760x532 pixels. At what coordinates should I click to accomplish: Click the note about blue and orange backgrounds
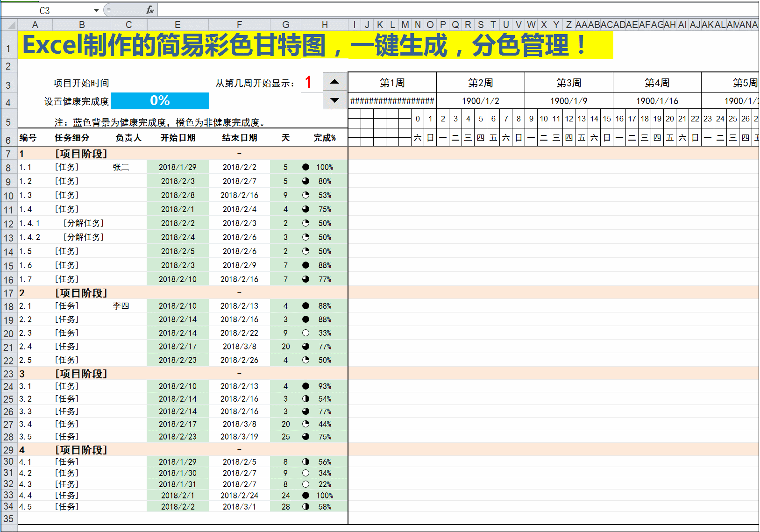pos(160,122)
